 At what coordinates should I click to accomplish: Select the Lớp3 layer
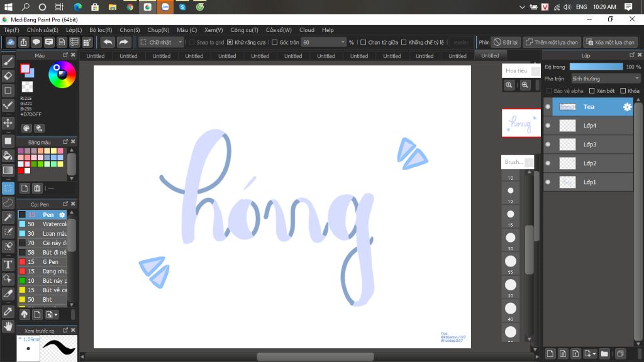(589, 145)
